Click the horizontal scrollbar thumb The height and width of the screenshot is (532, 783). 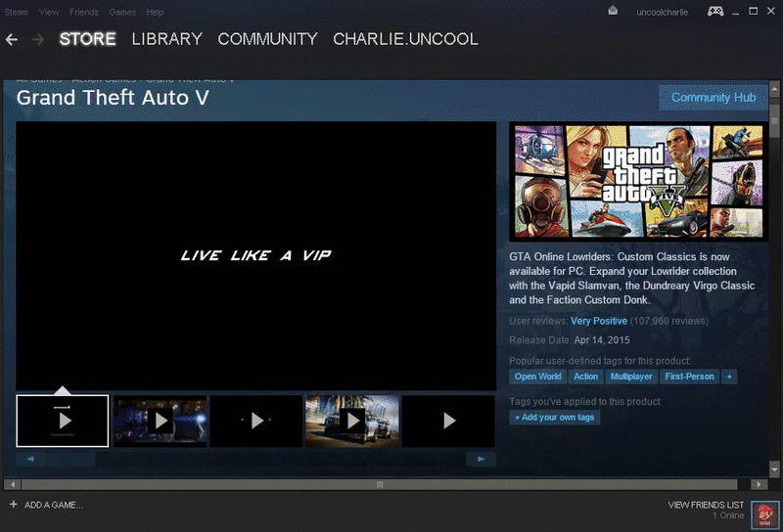[380, 484]
